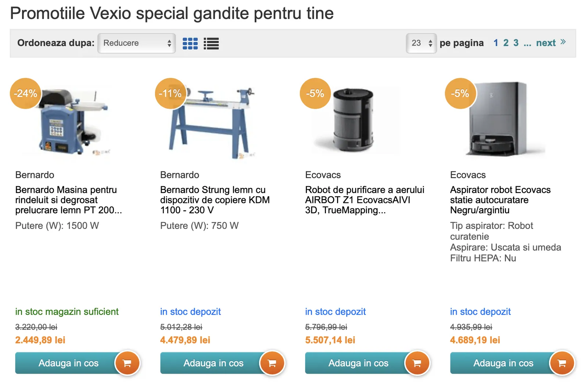This screenshot has height=388, width=588.
Task: Click the next page link
Action: pyautogui.click(x=546, y=43)
